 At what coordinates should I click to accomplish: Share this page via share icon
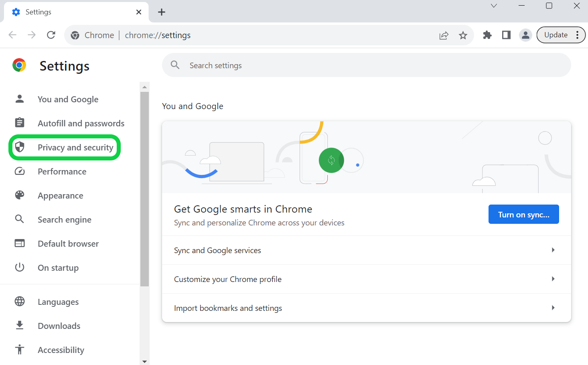pyautogui.click(x=444, y=35)
